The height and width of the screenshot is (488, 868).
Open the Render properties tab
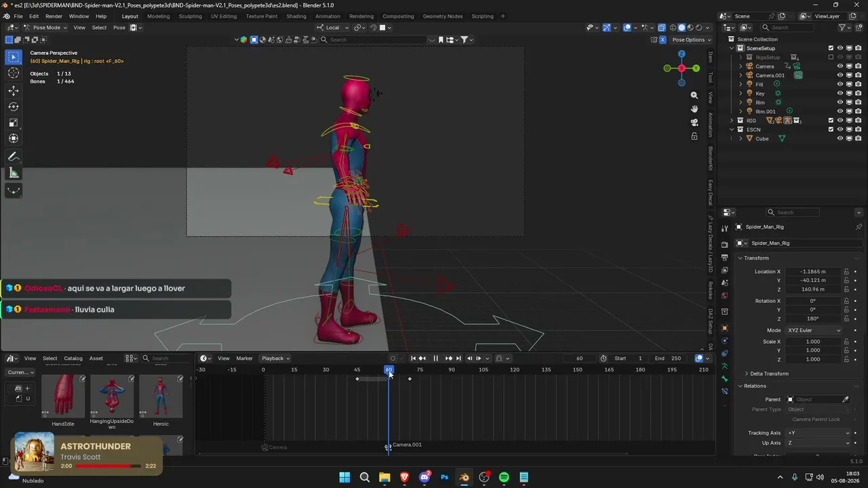point(725,244)
